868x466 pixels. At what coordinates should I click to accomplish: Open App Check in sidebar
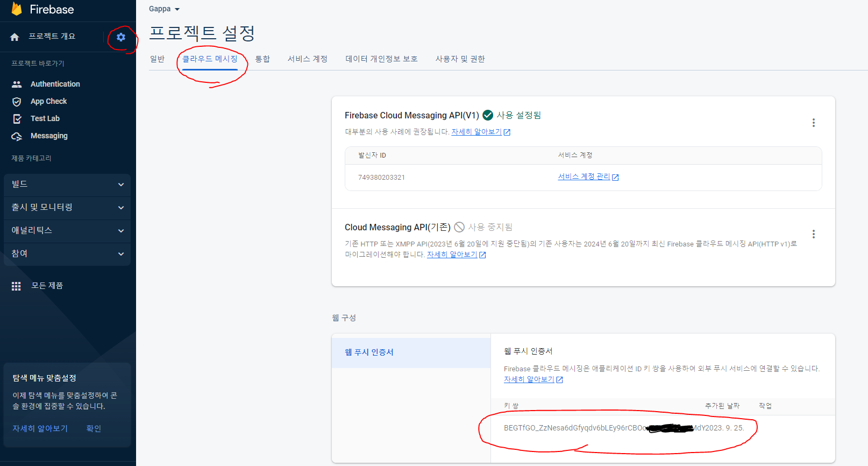coord(48,102)
